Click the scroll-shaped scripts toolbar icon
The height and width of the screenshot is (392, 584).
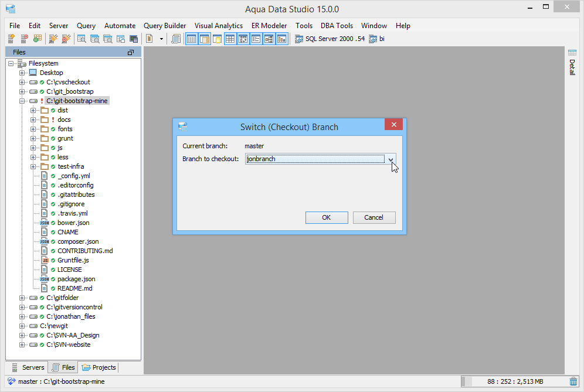(176, 39)
